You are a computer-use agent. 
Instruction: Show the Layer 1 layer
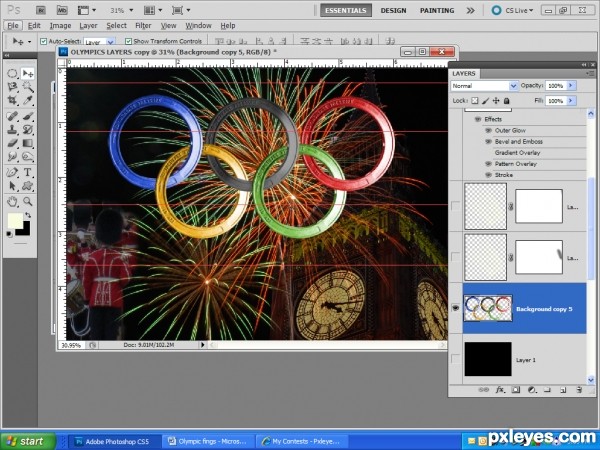[x=455, y=359]
